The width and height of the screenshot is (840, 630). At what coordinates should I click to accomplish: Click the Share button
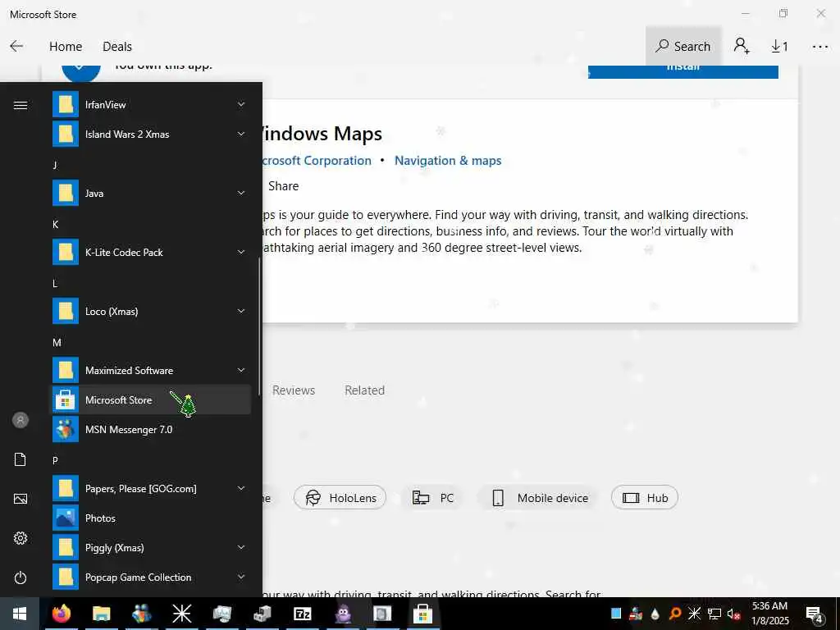point(283,186)
